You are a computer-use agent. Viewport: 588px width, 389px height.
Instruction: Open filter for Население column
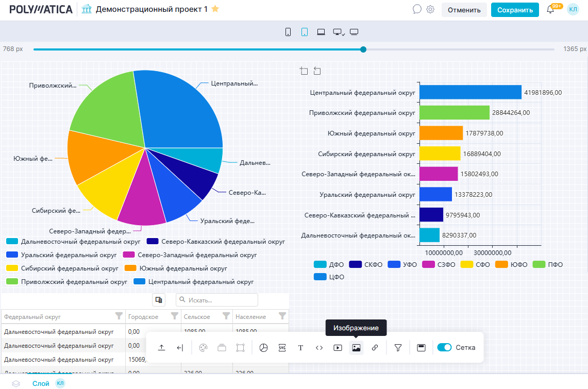282,316
